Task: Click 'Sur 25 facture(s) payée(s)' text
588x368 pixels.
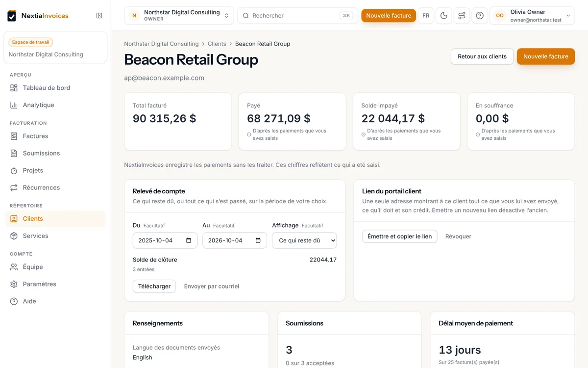Action: [469, 362]
